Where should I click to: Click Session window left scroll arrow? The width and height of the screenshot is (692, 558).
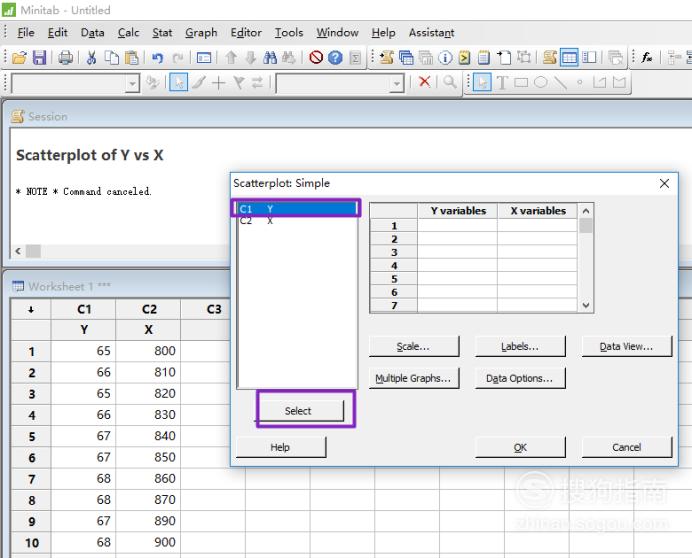pyautogui.click(x=18, y=251)
